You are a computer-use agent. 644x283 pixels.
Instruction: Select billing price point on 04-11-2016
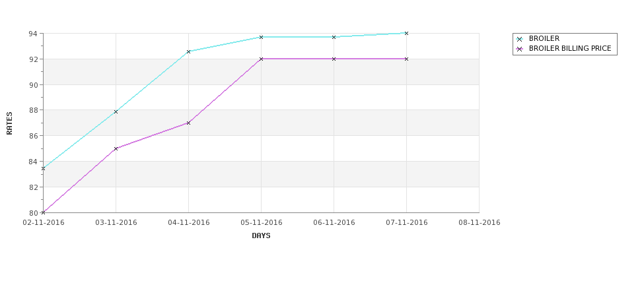188,123
